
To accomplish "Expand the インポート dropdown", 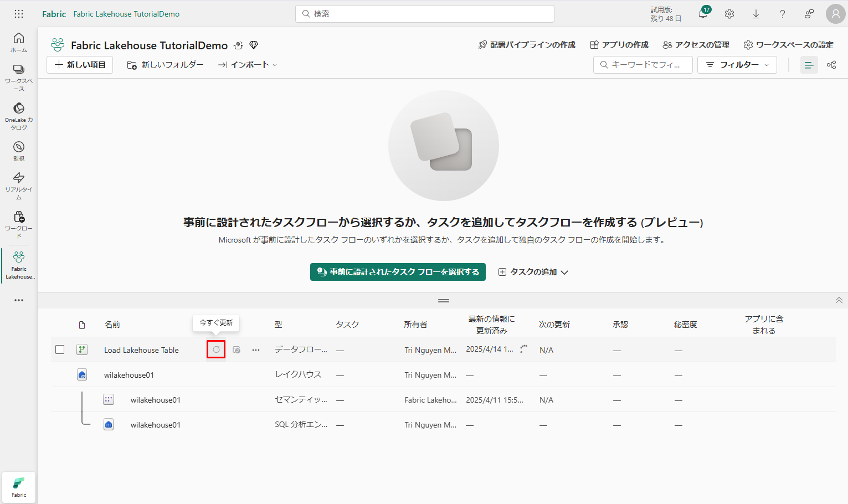I will pyautogui.click(x=248, y=65).
